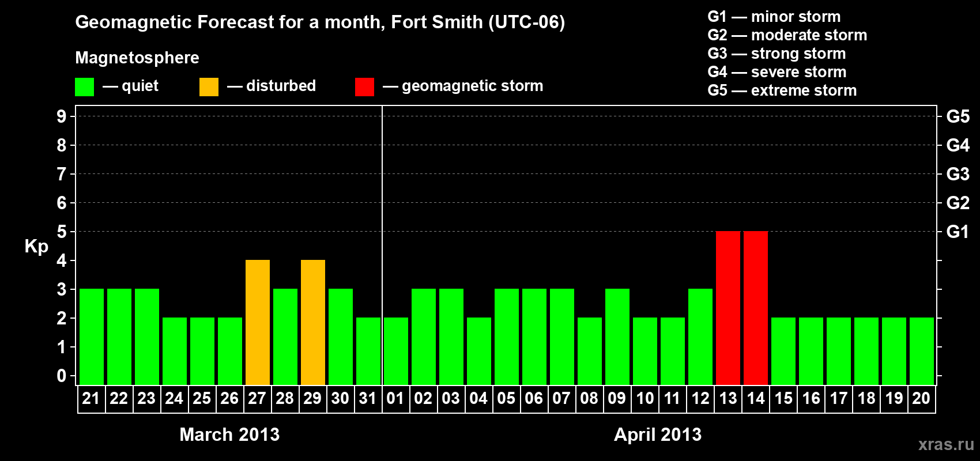The width and height of the screenshot is (980, 461).
Task: Click the G3 label on right axis
Action: click(958, 174)
